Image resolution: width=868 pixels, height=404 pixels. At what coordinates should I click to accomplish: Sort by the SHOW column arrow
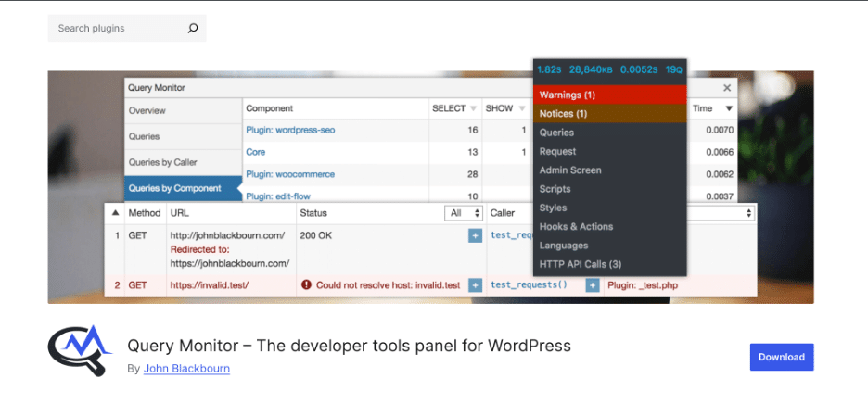click(522, 109)
